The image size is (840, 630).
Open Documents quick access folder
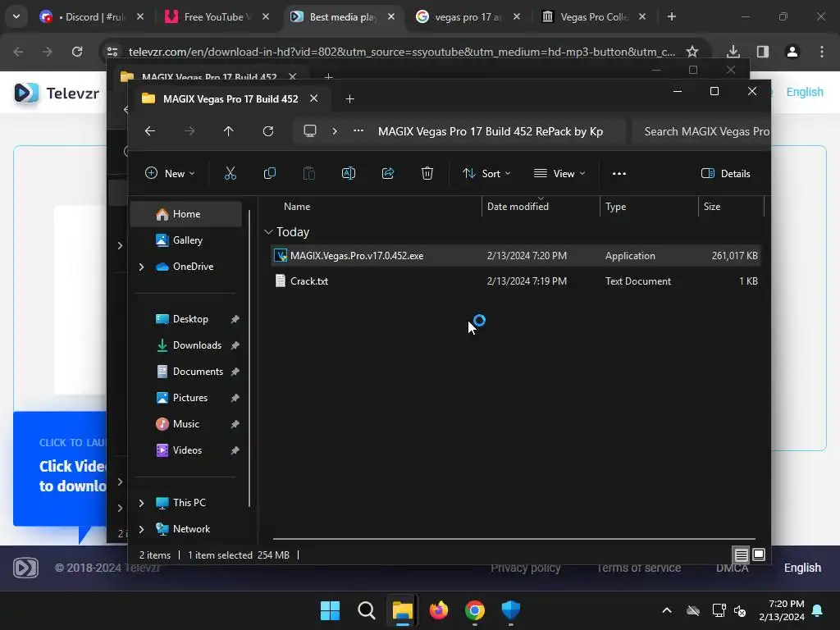coord(198,372)
